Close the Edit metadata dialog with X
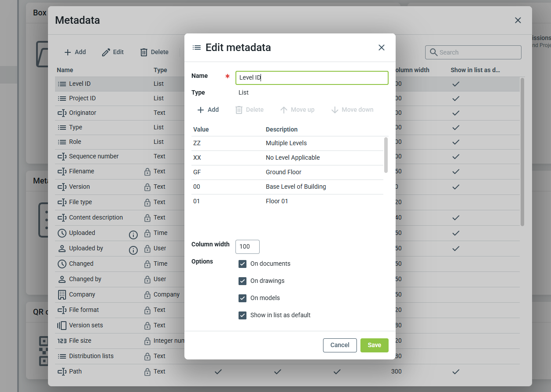The width and height of the screenshot is (551, 392). (x=382, y=48)
